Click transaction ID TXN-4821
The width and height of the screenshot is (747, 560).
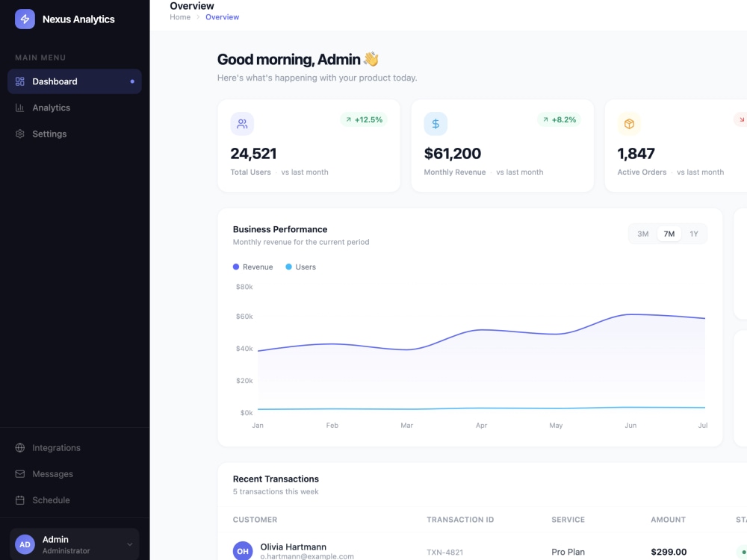tap(444, 552)
